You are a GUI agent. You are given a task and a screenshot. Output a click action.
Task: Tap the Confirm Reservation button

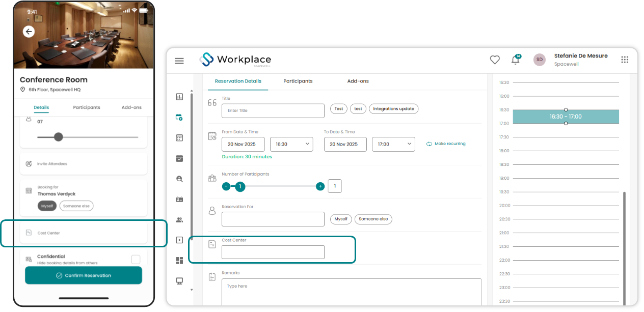(84, 275)
